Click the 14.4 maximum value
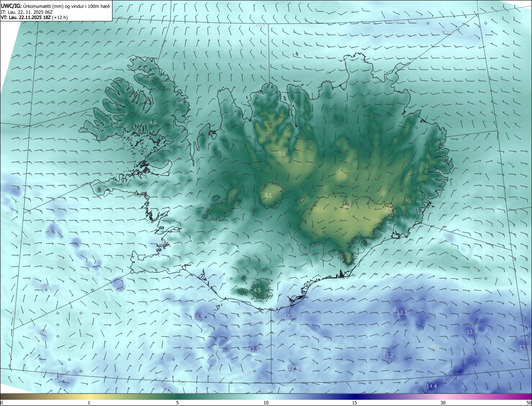The width and height of the screenshot is (532, 406). point(431,386)
